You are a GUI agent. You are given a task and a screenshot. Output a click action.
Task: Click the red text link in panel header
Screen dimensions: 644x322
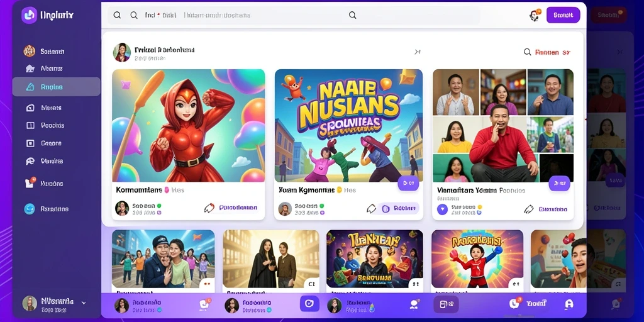point(553,53)
